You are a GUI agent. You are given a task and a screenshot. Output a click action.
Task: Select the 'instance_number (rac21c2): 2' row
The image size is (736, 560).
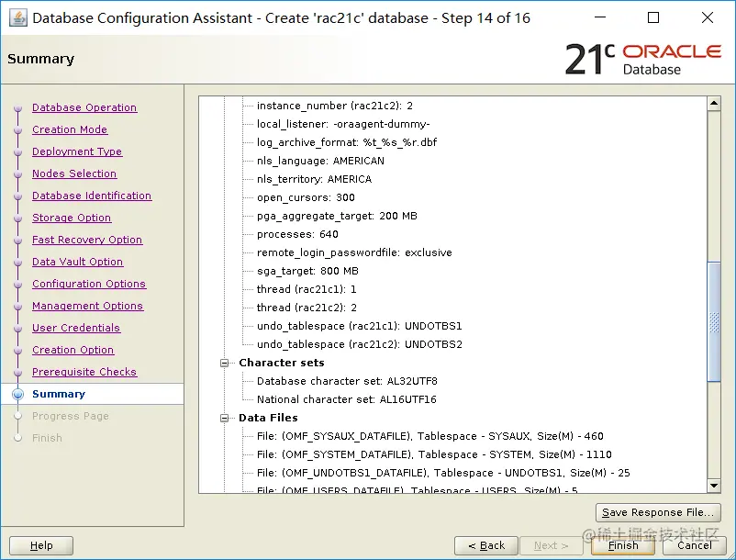[x=335, y=106]
